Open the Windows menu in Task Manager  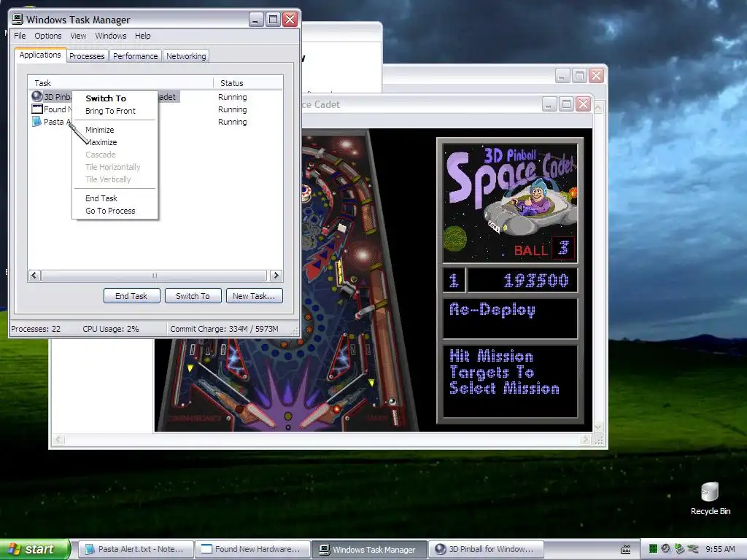click(111, 36)
